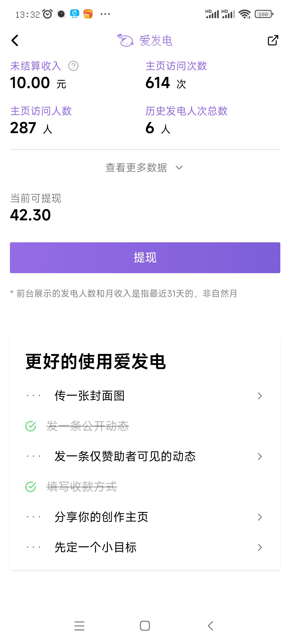Expand 查看更多数据 to show more stats

click(x=144, y=168)
